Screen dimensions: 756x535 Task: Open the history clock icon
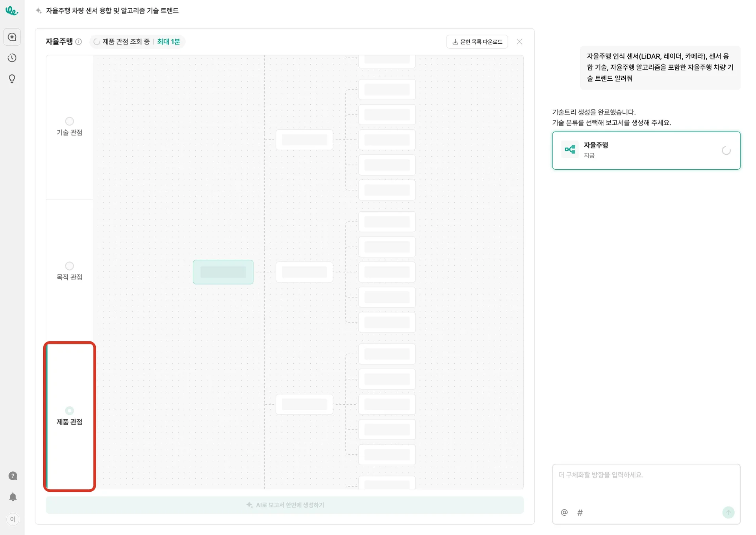tap(12, 58)
